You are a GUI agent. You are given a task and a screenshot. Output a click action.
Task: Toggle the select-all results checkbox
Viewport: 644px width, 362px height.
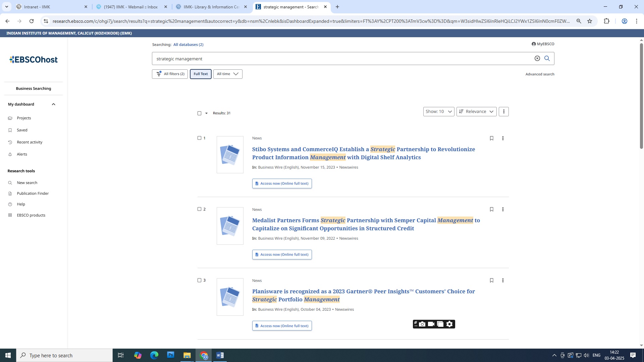(x=199, y=113)
